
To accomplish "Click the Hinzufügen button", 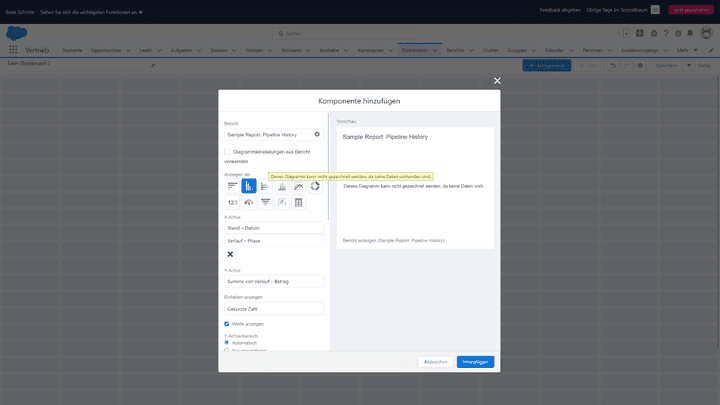I will pyautogui.click(x=475, y=362).
